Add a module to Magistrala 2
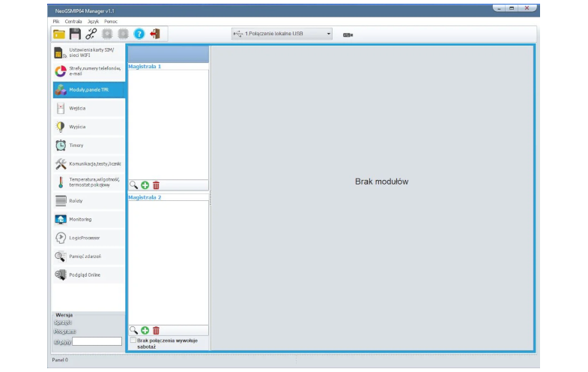The height and width of the screenshot is (372, 588). click(145, 330)
